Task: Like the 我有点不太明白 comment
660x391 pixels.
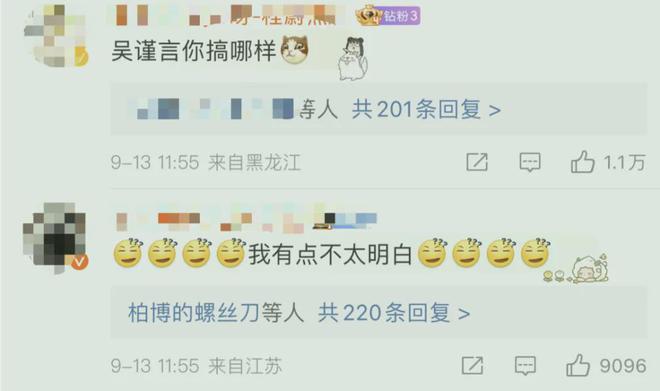Action: 578,365
